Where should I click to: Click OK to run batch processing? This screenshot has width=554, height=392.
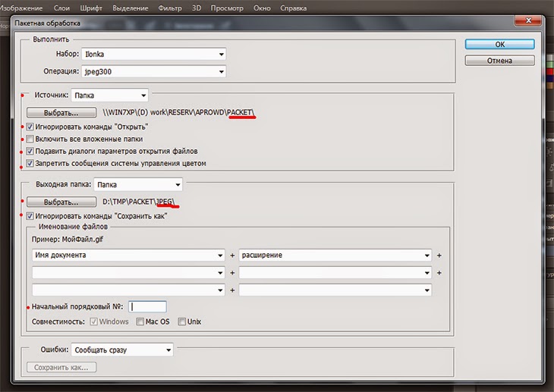[499, 44]
